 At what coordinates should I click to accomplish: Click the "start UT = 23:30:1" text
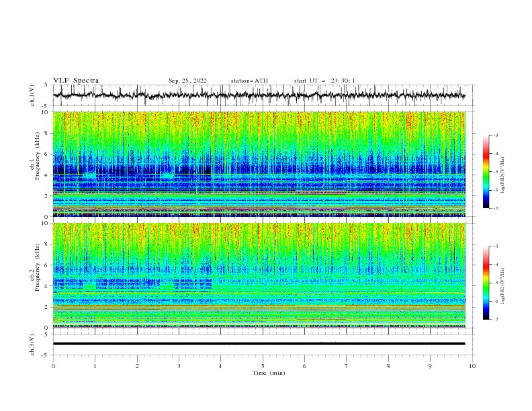pos(324,81)
